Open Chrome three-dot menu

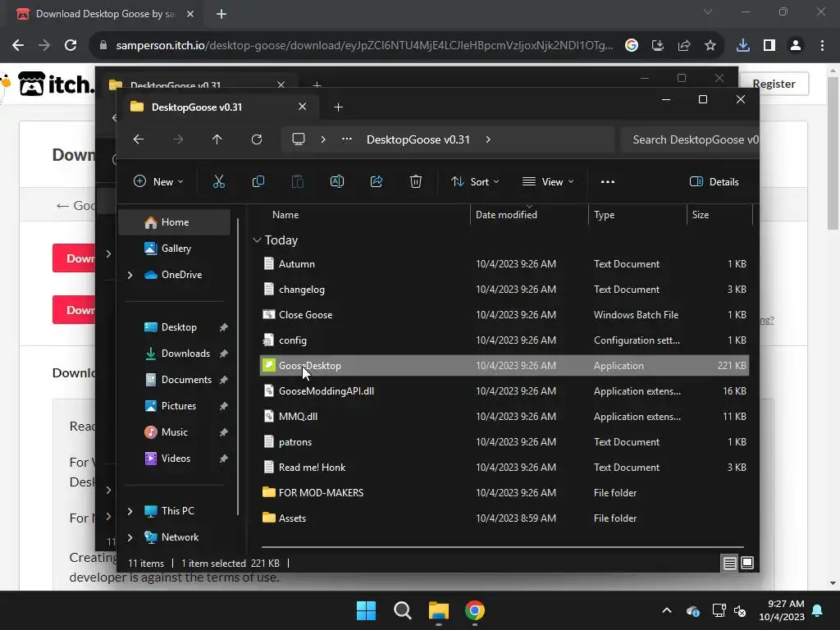pyautogui.click(x=822, y=46)
